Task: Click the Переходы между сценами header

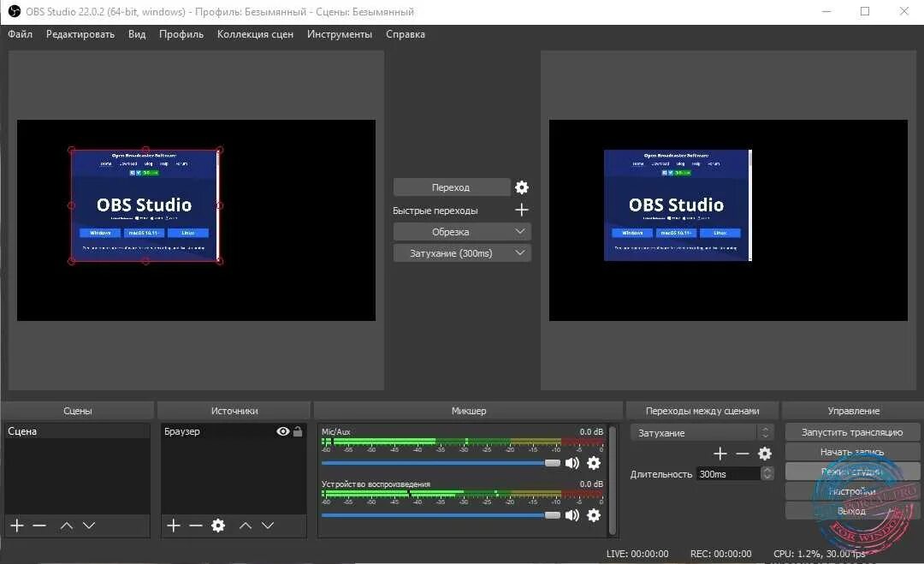Action: [702, 411]
